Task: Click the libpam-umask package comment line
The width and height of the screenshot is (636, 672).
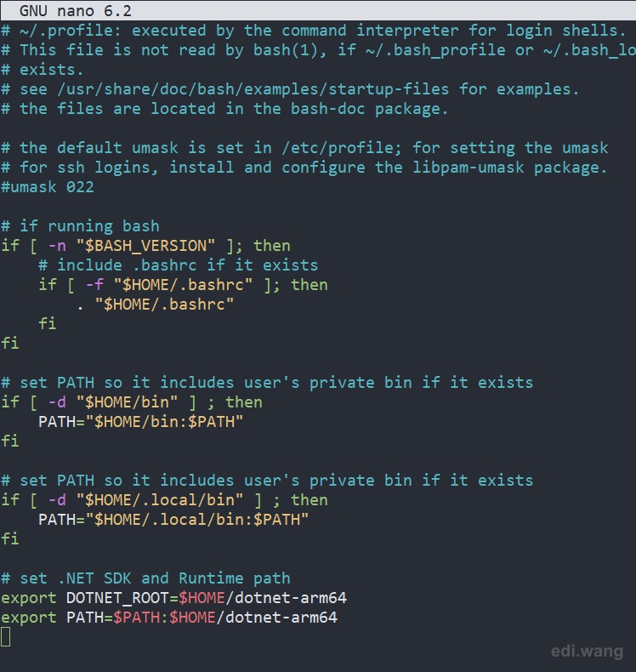Action: [x=304, y=167]
